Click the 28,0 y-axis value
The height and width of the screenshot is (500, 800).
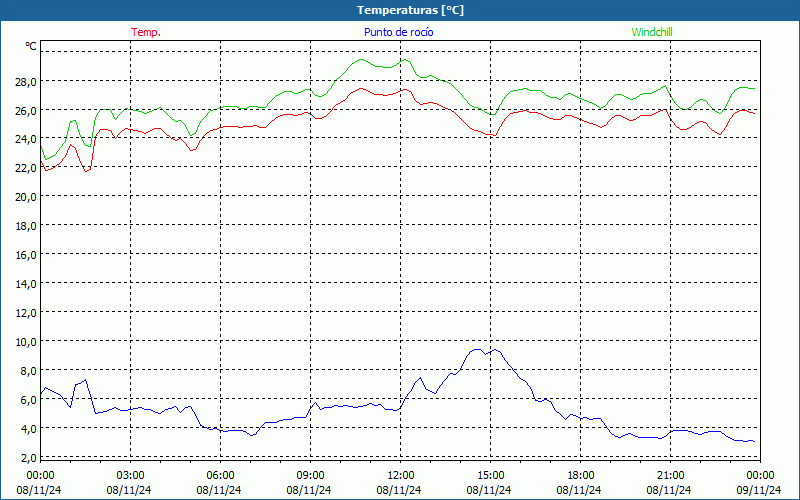click(25, 82)
